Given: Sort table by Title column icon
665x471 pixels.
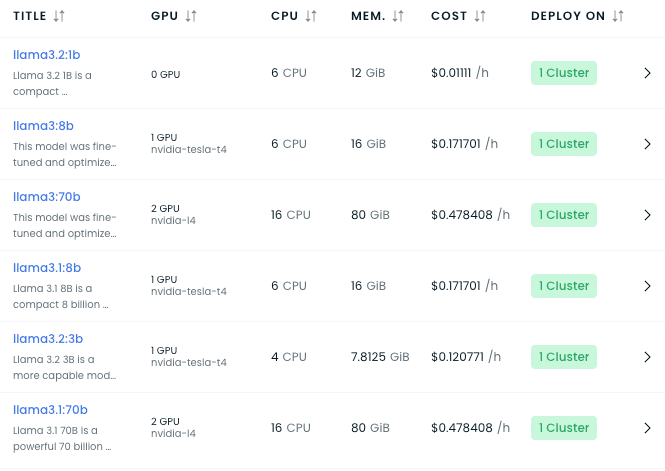Looking at the screenshot, I should point(59,16).
